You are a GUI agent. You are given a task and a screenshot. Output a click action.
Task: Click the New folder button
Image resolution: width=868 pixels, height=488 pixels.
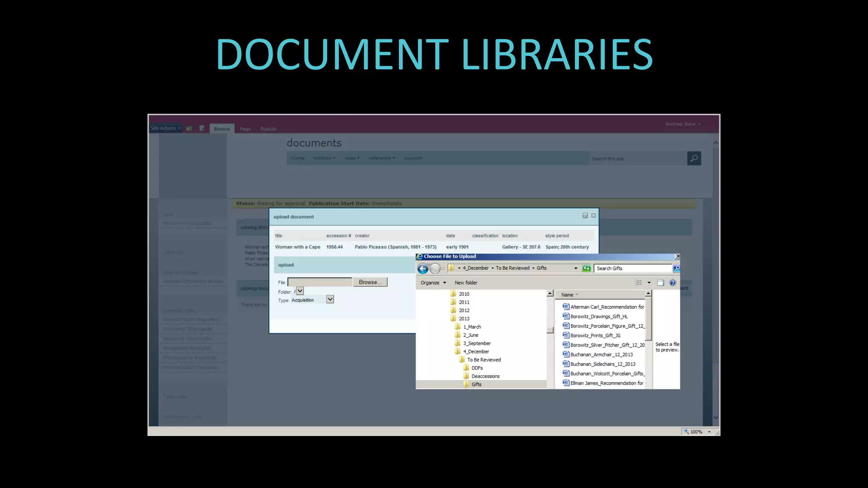pyautogui.click(x=466, y=283)
